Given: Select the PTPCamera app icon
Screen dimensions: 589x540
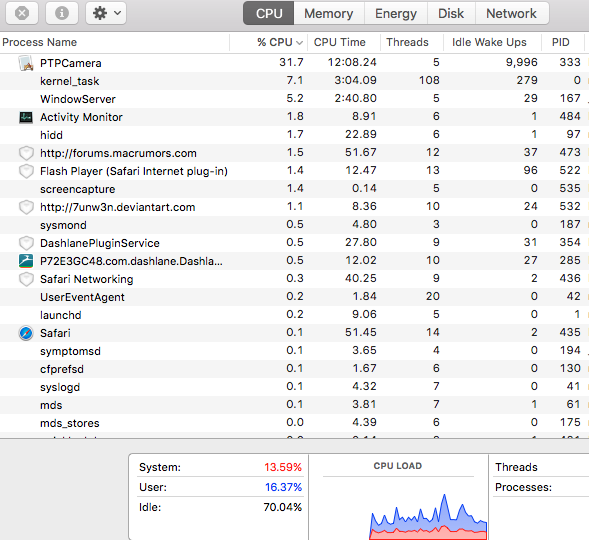Looking at the screenshot, I should coord(26,63).
